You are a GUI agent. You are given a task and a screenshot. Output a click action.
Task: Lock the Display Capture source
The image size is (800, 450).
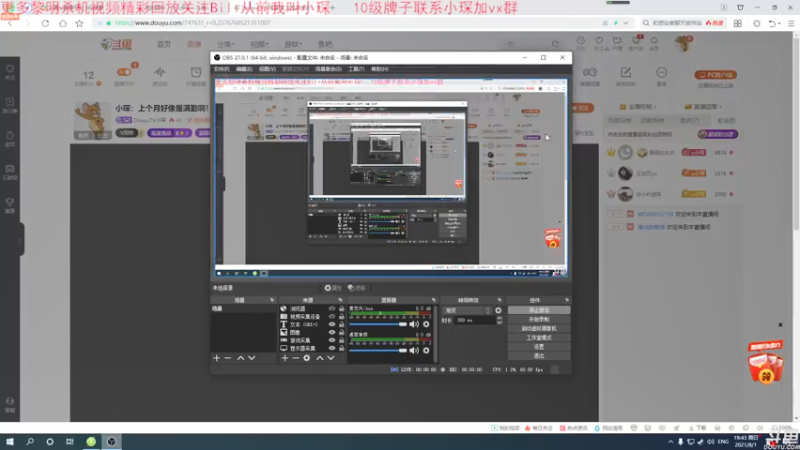pyautogui.click(x=341, y=348)
